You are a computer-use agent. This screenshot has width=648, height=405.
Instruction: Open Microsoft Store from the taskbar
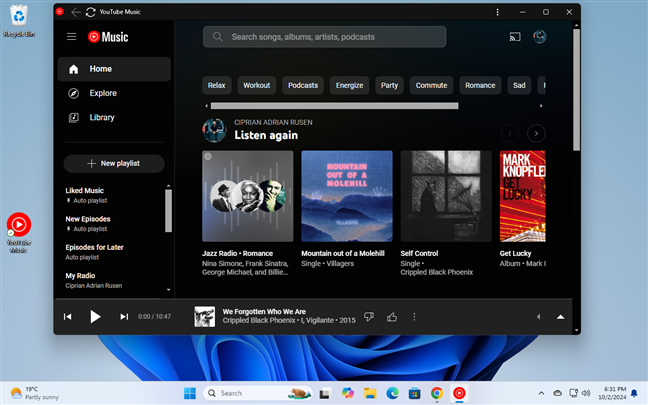(x=415, y=393)
